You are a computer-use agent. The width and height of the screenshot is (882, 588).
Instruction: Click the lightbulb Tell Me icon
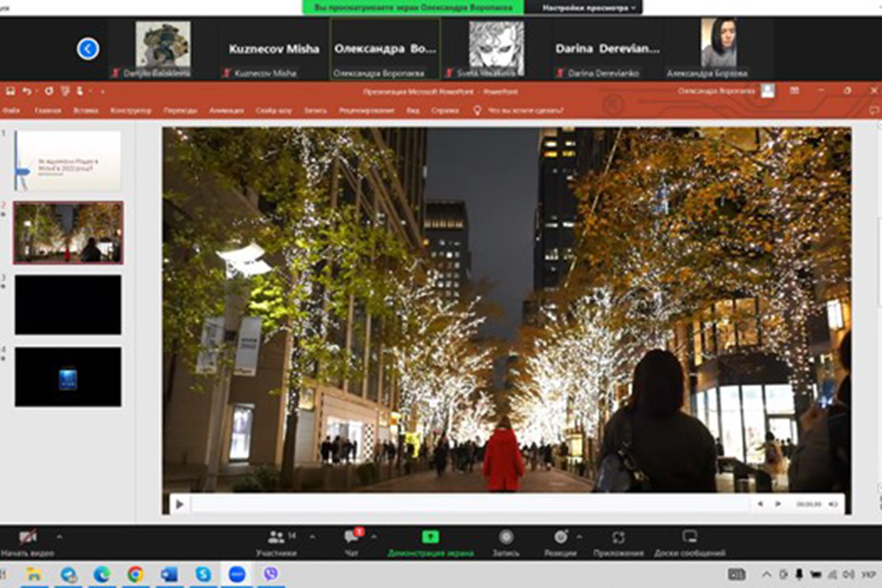477,111
